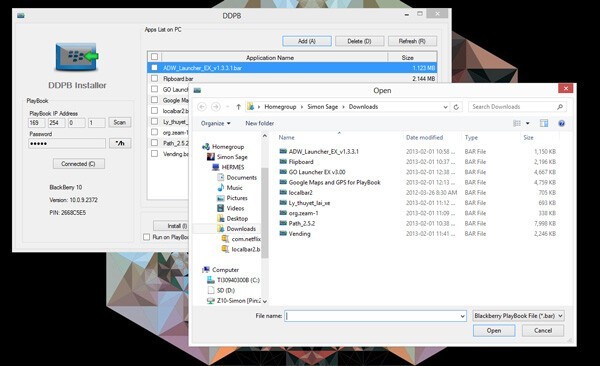Click the change view icon
This screenshot has width=600, height=366.
point(517,123)
